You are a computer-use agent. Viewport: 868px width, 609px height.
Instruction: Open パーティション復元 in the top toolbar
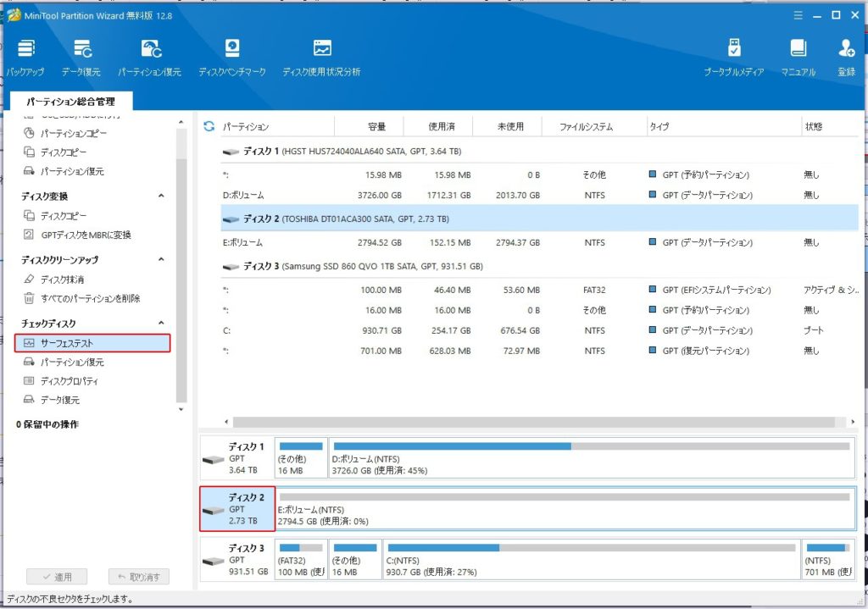point(150,57)
